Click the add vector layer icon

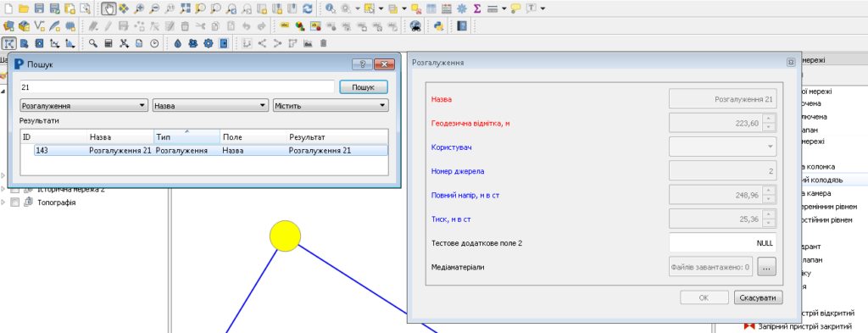click(39, 25)
